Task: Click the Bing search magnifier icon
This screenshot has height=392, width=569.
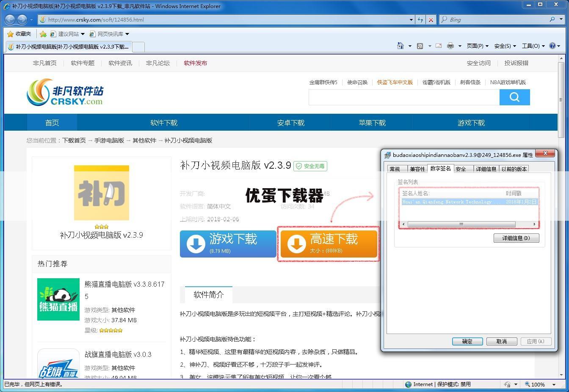Action: pos(552,19)
